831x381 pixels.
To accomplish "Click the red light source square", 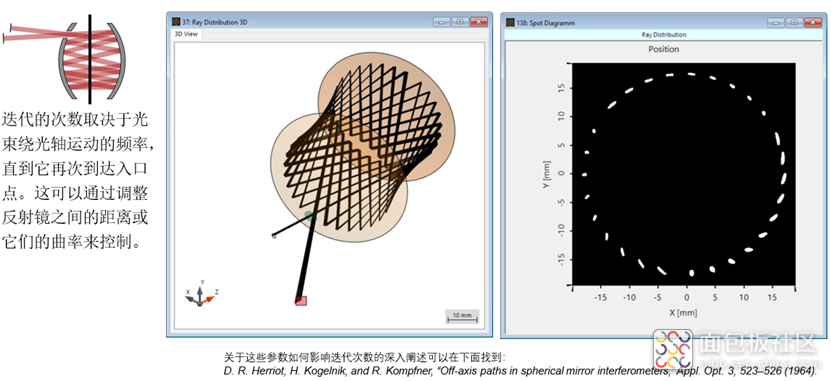I will 301,300.
